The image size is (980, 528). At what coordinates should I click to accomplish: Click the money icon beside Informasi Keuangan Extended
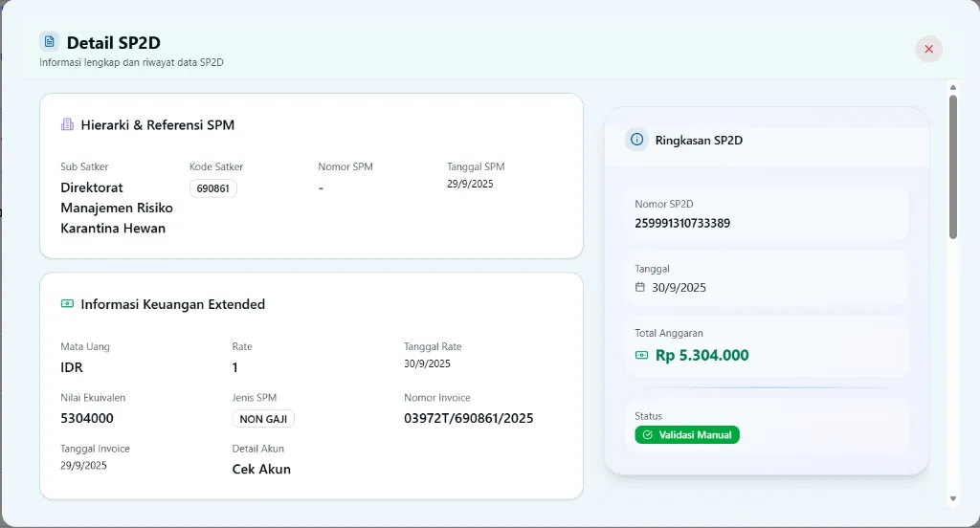(x=67, y=304)
